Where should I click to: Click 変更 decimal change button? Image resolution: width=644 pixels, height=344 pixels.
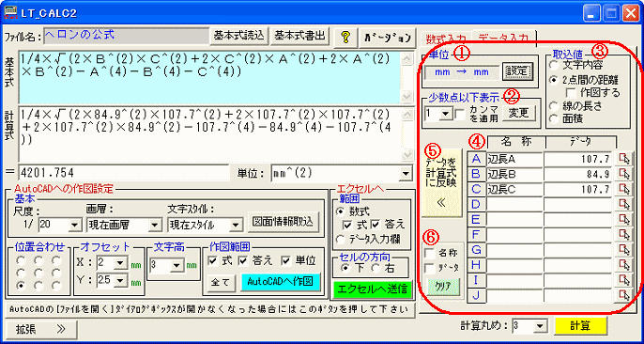coord(519,114)
